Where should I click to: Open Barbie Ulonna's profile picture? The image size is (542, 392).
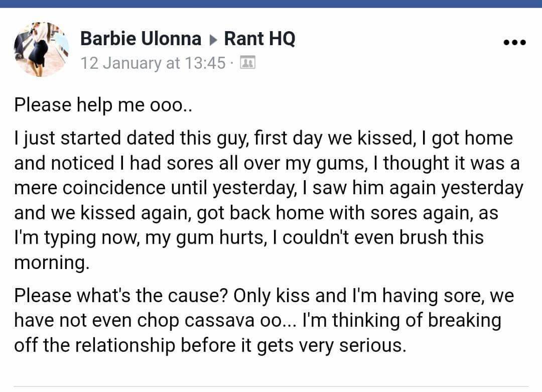(42, 49)
